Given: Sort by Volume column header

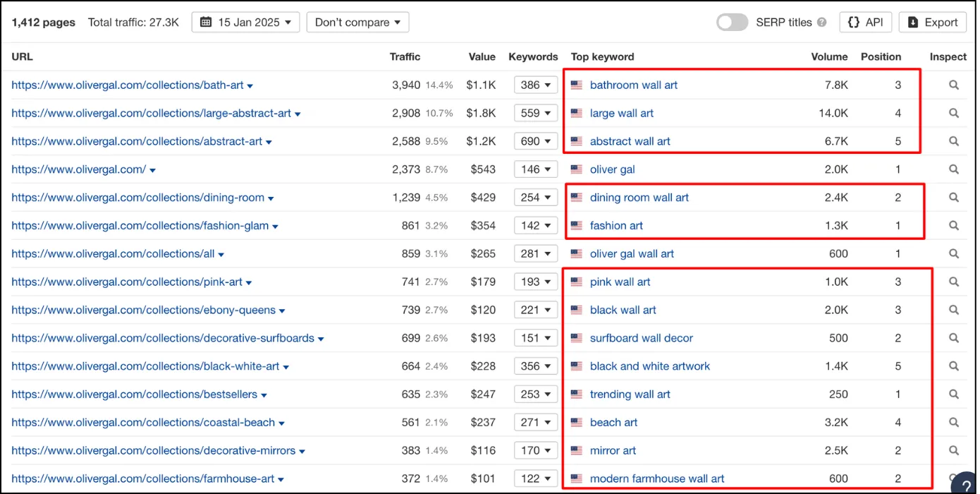Looking at the screenshot, I should [829, 56].
